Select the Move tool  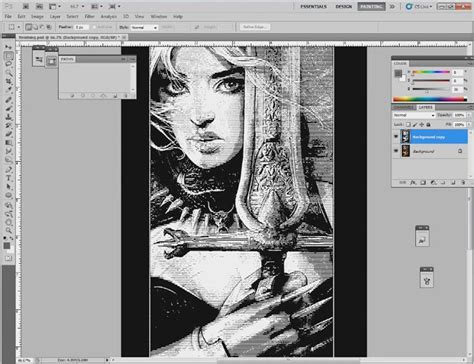coord(8,47)
